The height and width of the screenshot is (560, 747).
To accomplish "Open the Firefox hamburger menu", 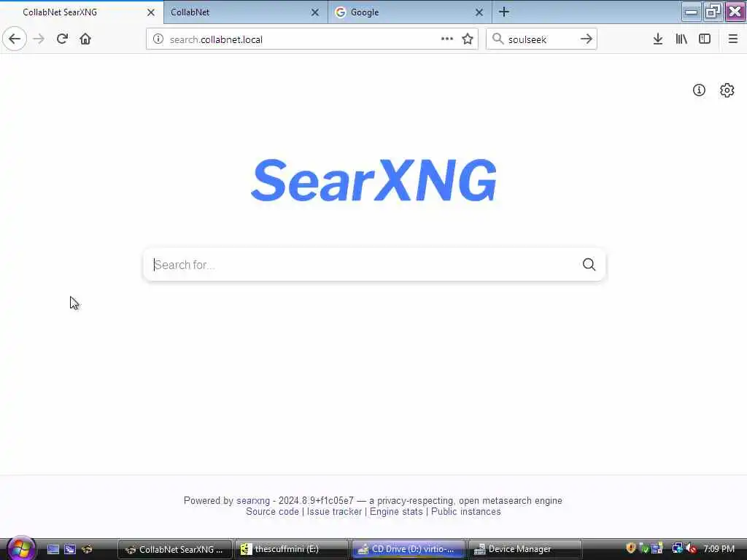I will coord(732,39).
